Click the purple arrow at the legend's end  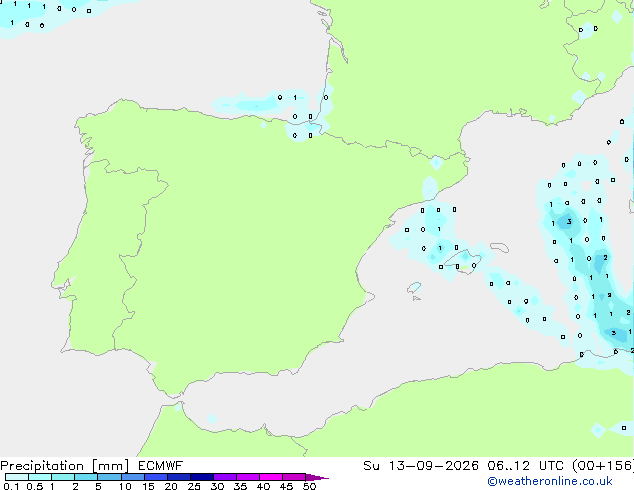317,477
